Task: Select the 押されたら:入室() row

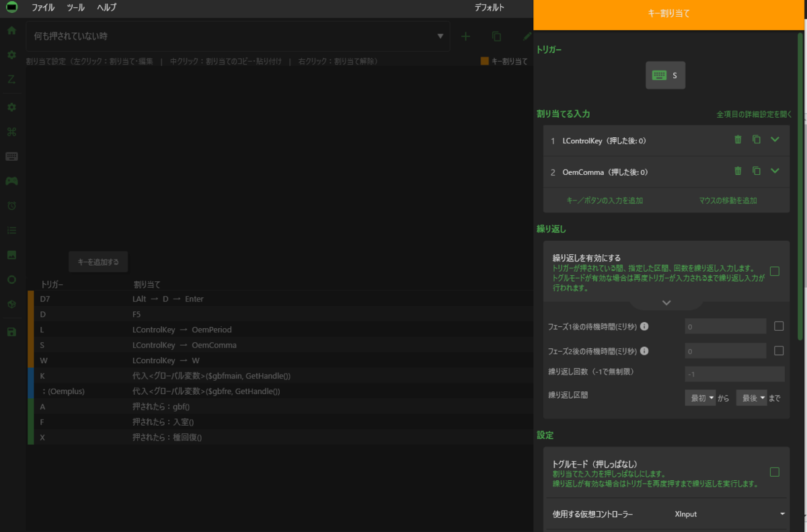Action: pyautogui.click(x=280, y=422)
